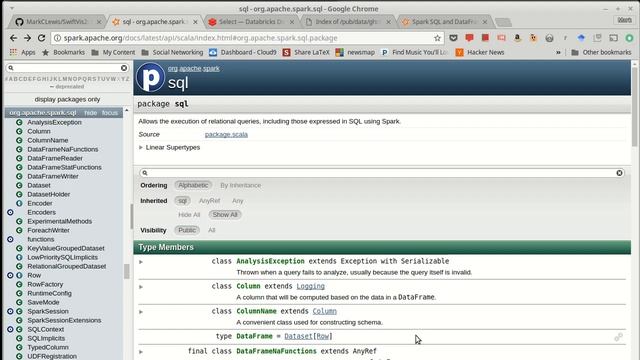Switch to the Spark SQL and DataFrames tab
The image size is (640, 360).
tap(444, 22)
